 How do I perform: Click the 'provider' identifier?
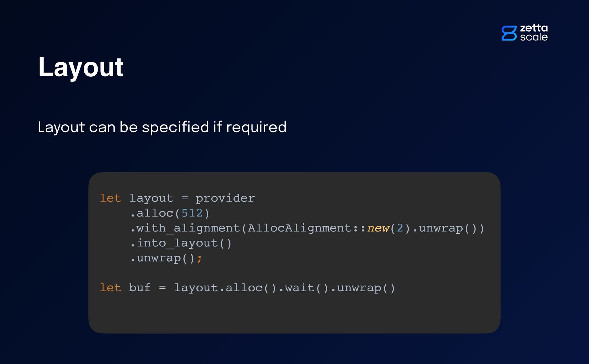225,198
